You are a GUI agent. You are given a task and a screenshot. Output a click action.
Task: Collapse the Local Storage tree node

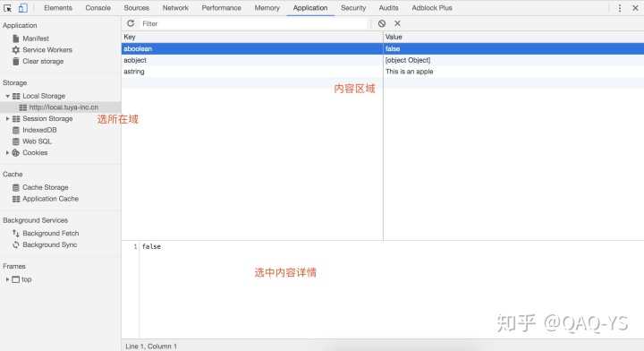click(7, 96)
